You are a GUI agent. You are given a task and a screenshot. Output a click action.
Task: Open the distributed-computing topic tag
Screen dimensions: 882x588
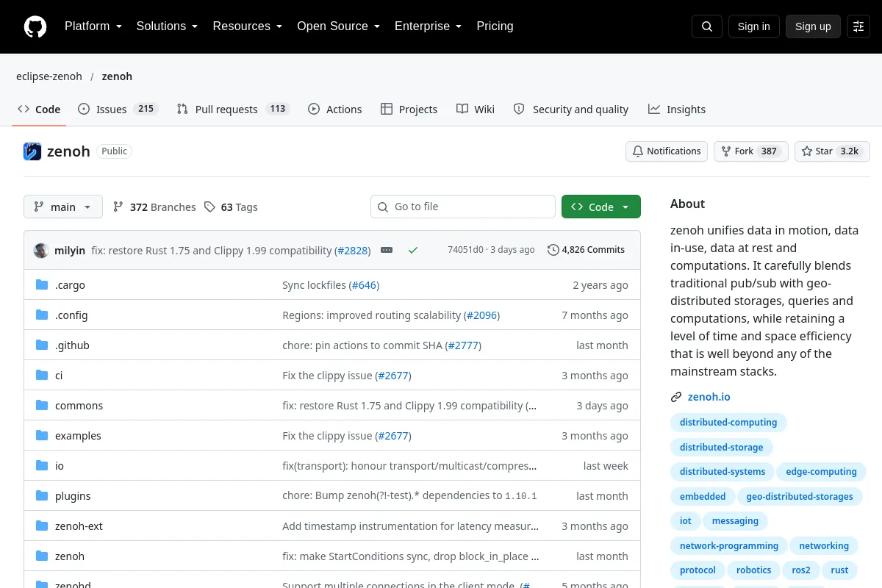click(728, 423)
